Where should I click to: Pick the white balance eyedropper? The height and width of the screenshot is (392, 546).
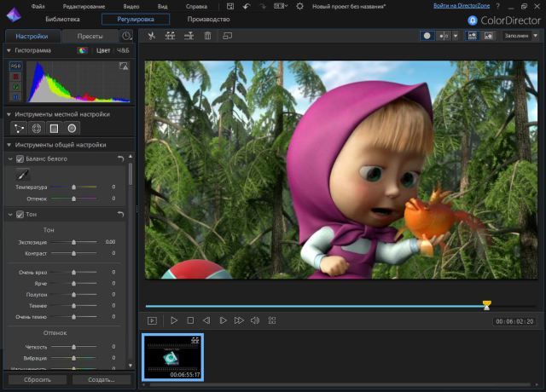tap(22, 174)
